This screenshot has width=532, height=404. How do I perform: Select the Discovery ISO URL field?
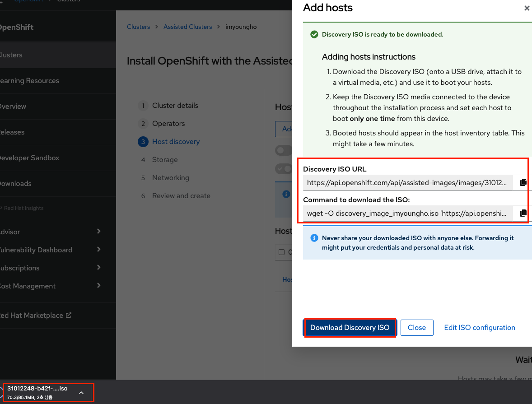[407, 182]
